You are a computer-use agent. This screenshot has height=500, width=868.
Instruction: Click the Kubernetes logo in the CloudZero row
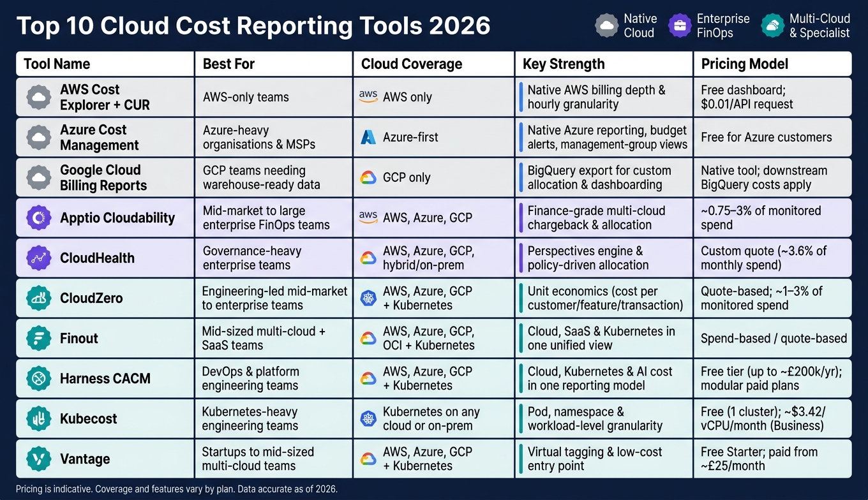(368, 298)
